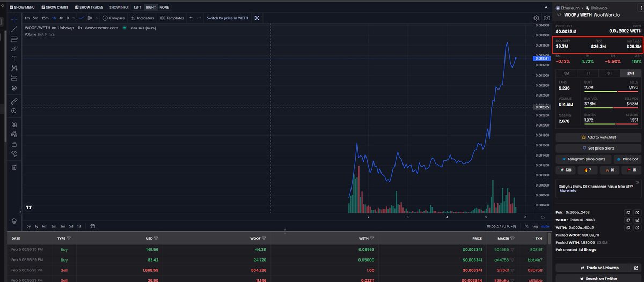
Task: Select the text annotation tool
Action: [14, 58]
